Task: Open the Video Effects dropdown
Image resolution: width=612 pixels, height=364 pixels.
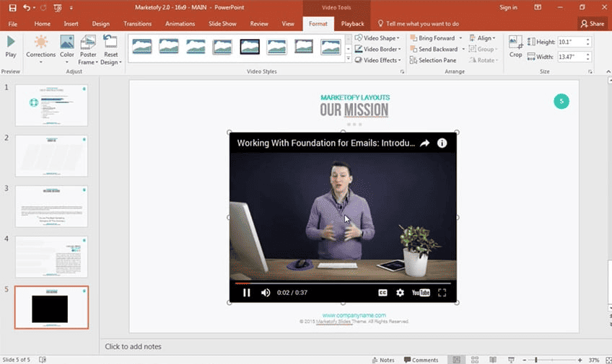Action: tap(377, 60)
